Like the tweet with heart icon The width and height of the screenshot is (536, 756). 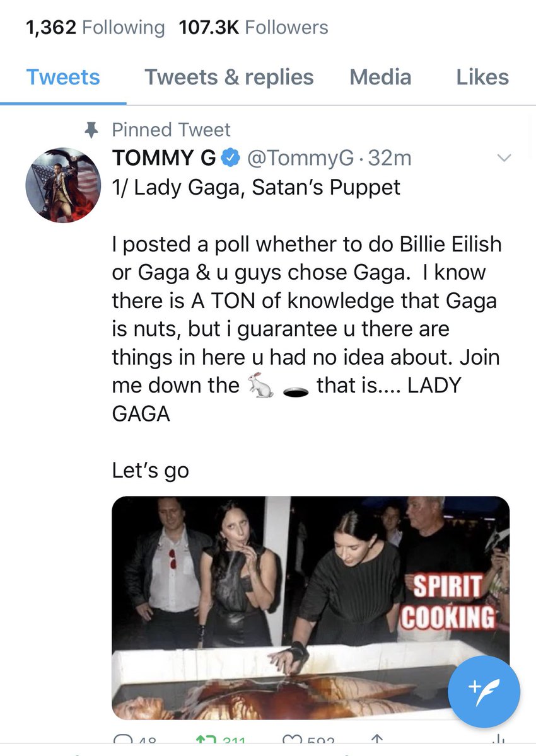(x=290, y=741)
